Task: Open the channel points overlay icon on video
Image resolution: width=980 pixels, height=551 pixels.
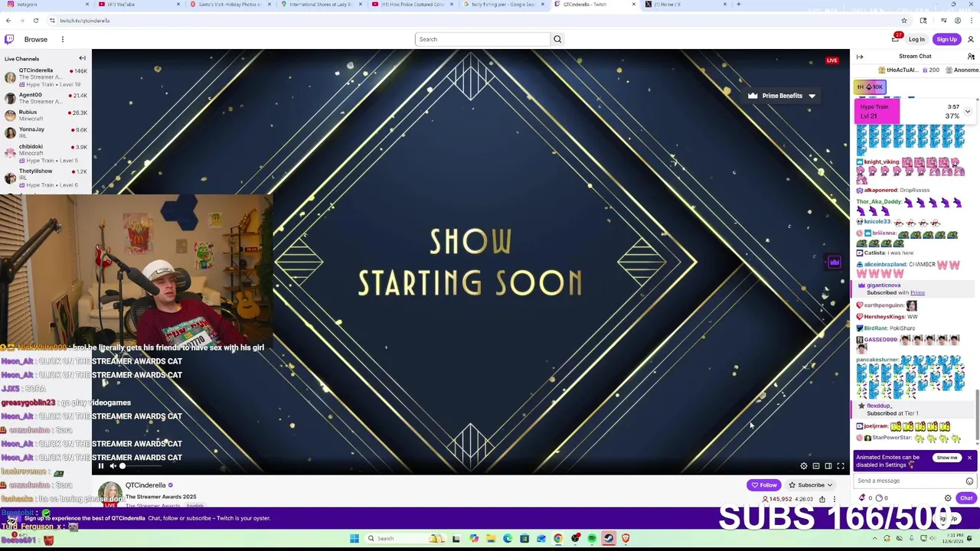Action: pyautogui.click(x=835, y=262)
